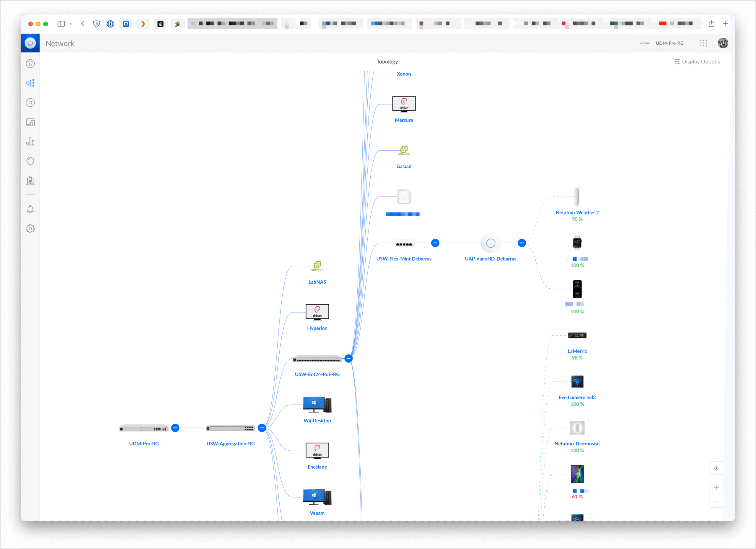This screenshot has width=756, height=549.
Task: Open the browser sidebar toggle button
Action: 61,24
